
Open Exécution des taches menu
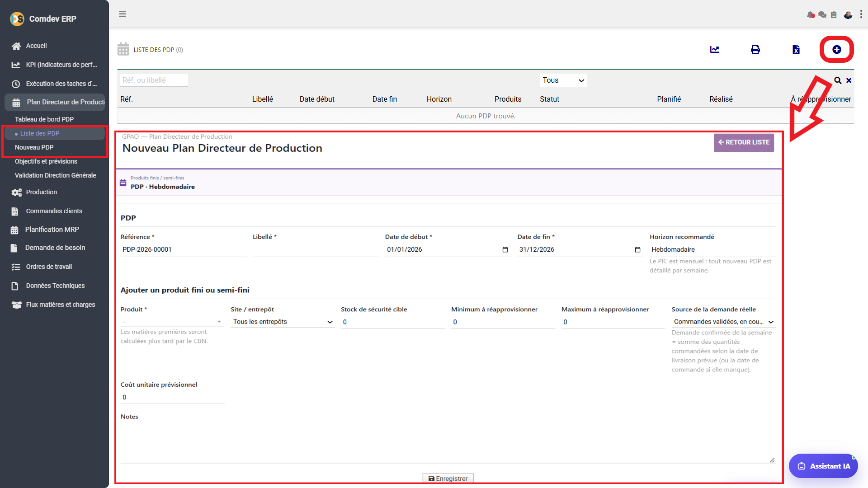pyautogui.click(x=54, y=84)
